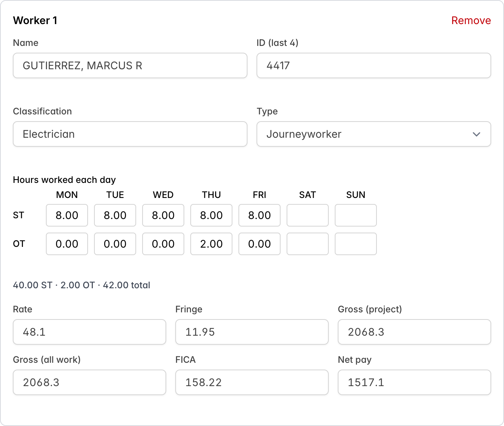Select the empty Saturday ST hours box

[308, 215]
